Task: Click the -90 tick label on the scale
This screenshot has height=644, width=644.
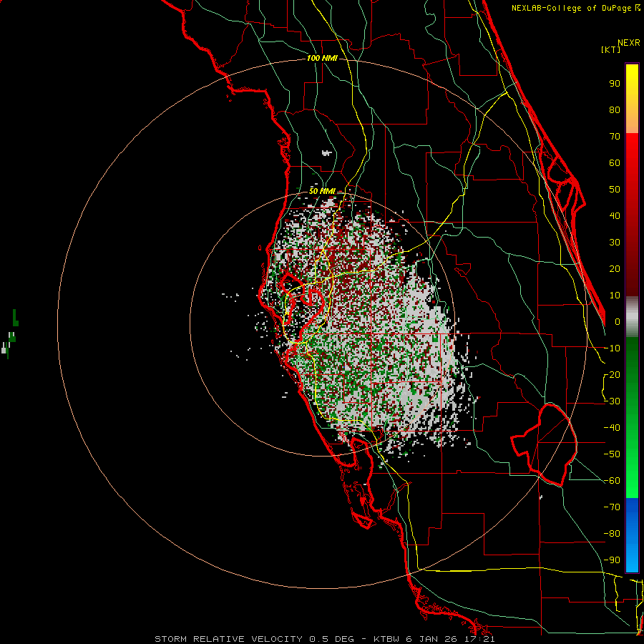Action: click(x=612, y=560)
